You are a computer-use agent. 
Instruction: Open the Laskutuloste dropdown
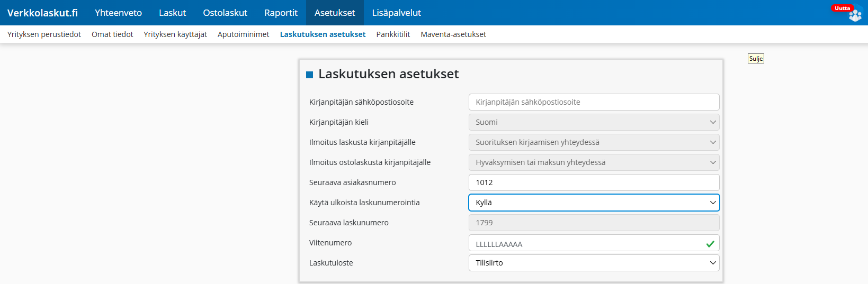(x=594, y=263)
